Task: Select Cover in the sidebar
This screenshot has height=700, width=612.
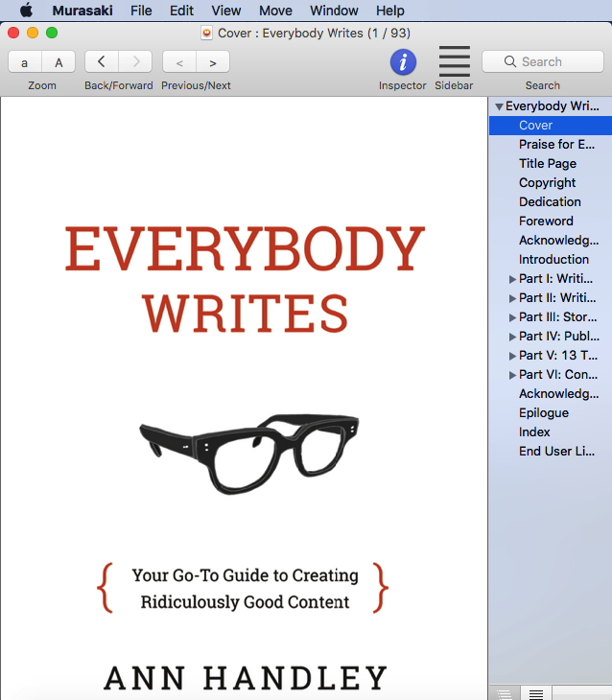Action: 551,126
